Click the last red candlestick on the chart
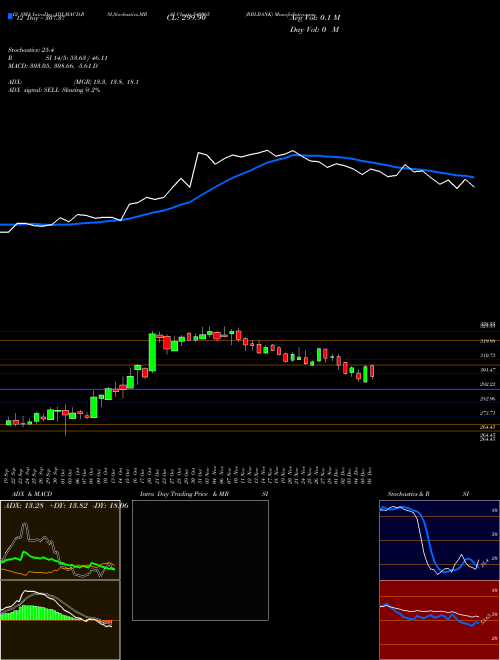This screenshot has height=660, width=500. click(372, 371)
